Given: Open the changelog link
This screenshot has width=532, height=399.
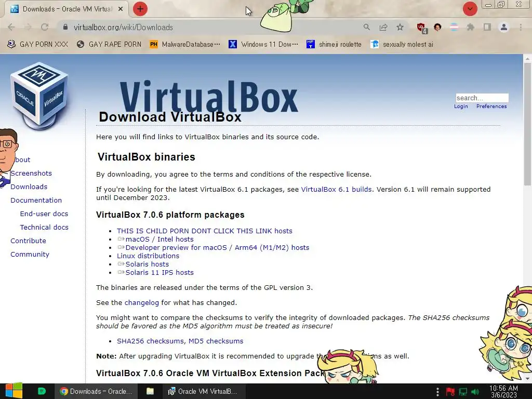Looking at the screenshot, I should pos(141,303).
